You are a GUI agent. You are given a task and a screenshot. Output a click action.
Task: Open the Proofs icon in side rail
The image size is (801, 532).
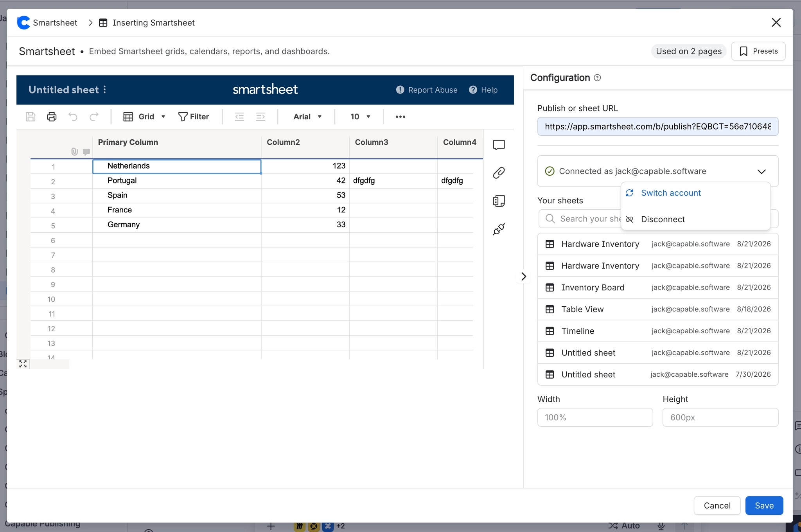pyautogui.click(x=499, y=201)
